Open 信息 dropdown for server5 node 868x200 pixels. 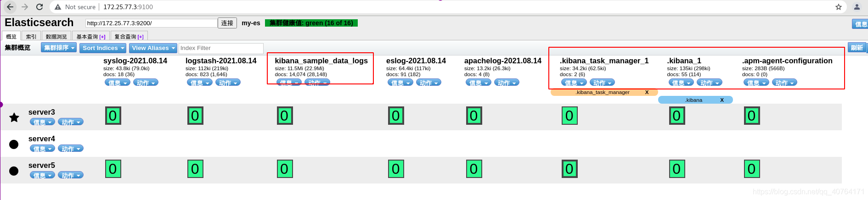click(x=43, y=175)
